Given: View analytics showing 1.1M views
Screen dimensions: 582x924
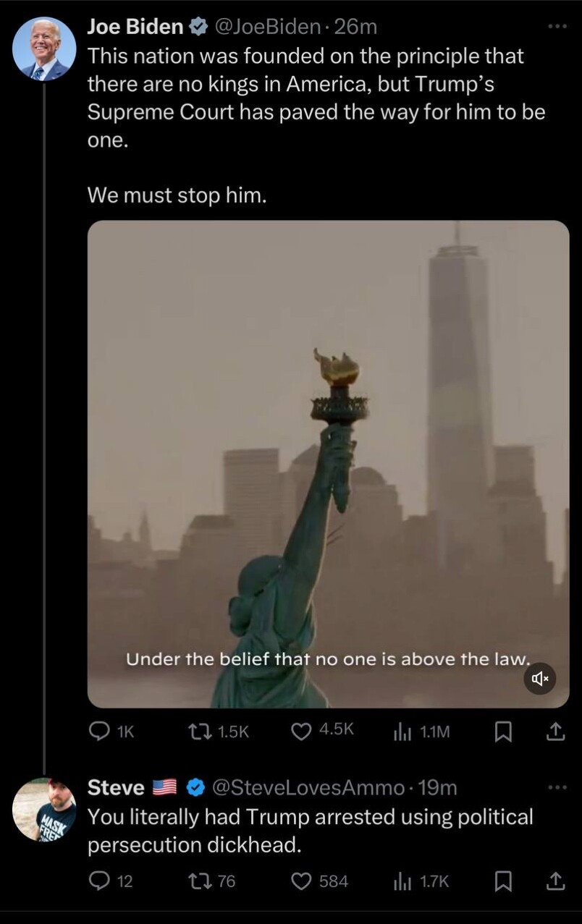Looking at the screenshot, I should point(421,732).
